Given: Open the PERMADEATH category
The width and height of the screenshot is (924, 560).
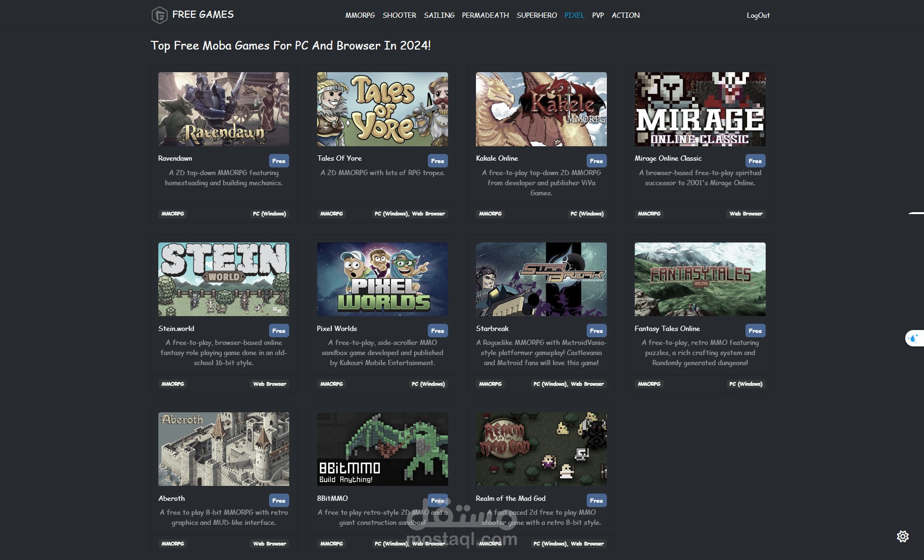Looking at the screenshot, I should click(485, 15).
